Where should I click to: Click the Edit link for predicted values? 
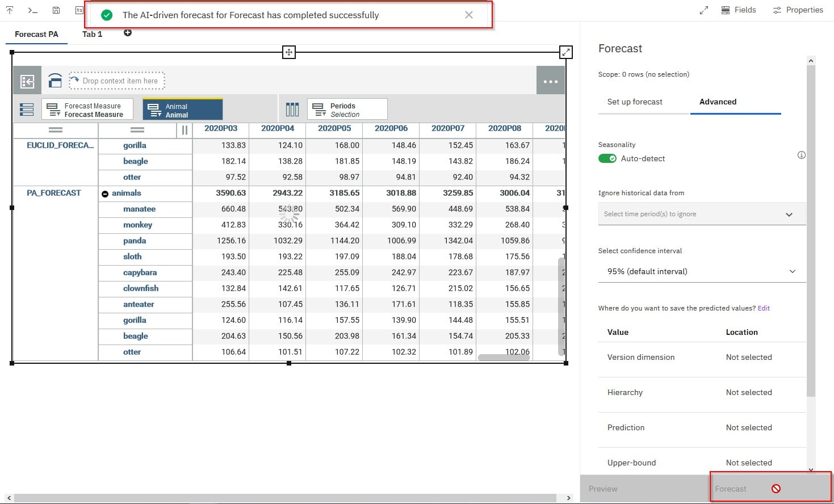(x=764, y=308)
